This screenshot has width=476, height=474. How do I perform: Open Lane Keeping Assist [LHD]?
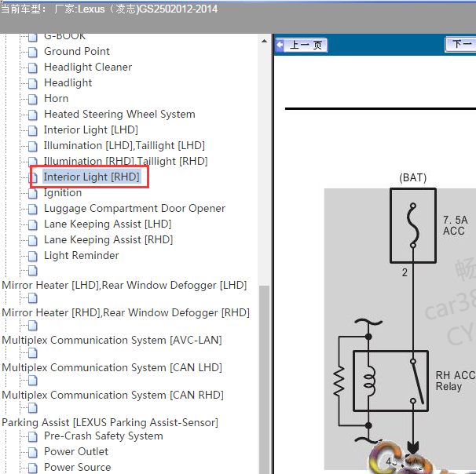coord(108,224)
